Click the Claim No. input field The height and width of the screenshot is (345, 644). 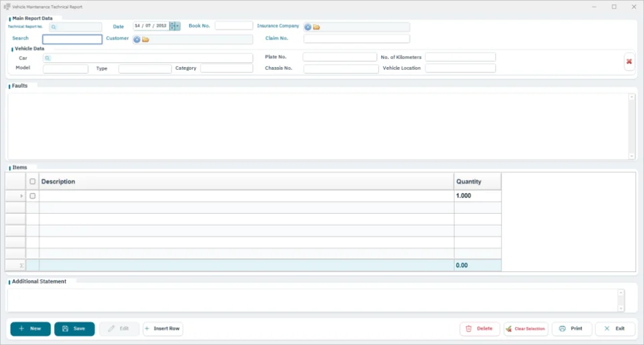click(x=356, y=39)
